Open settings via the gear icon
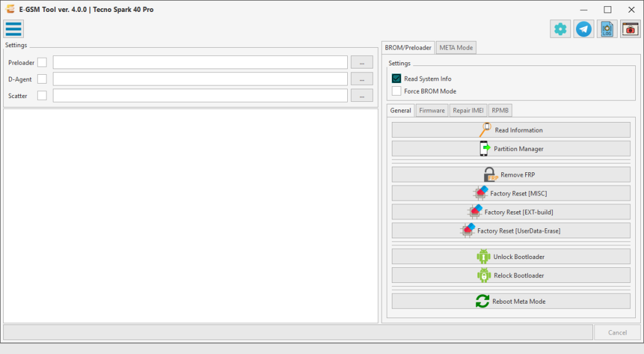Image resolution: width=644 pixels, height=354 pixels. pyautogui.click(x=560, y=29)
